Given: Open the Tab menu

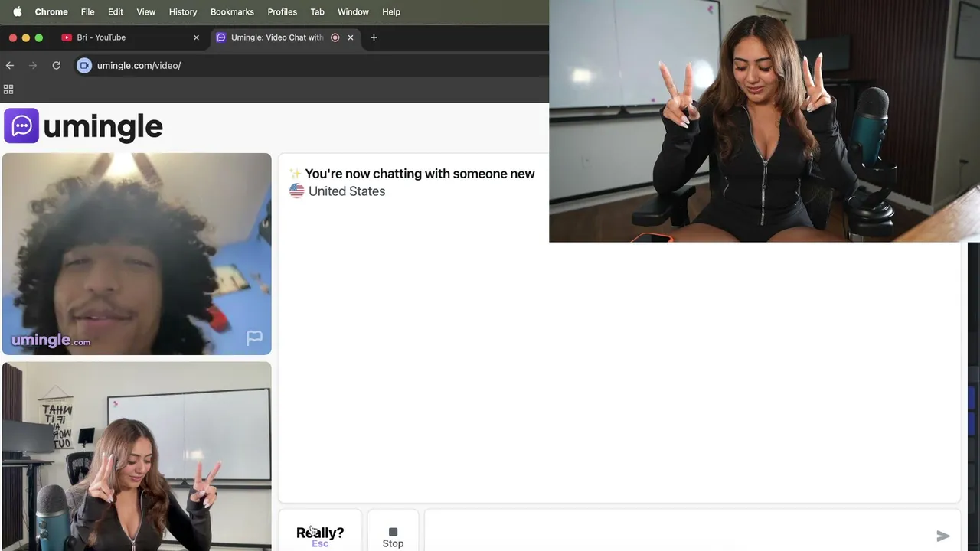Looking at the screenshot, I should point(318,11).
